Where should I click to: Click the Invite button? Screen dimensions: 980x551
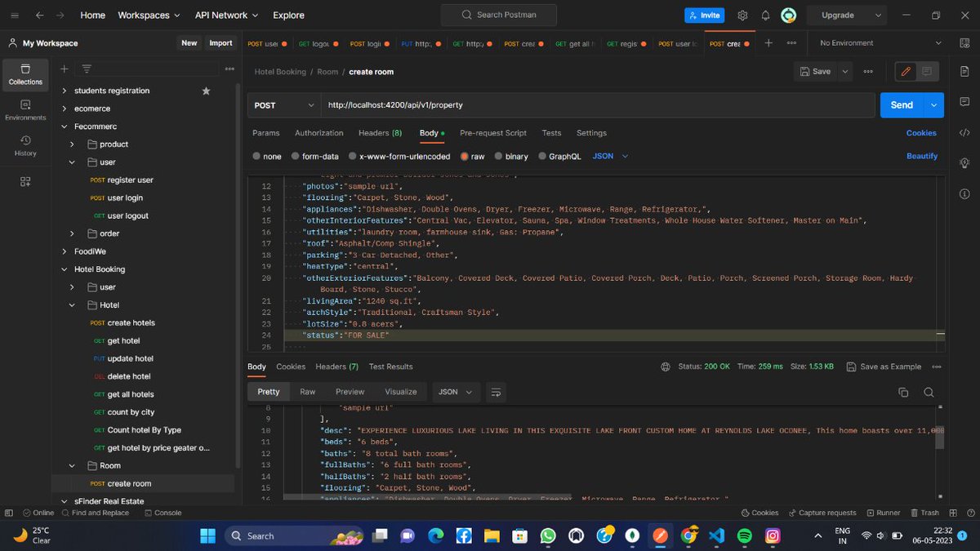(x=704, y=16)
